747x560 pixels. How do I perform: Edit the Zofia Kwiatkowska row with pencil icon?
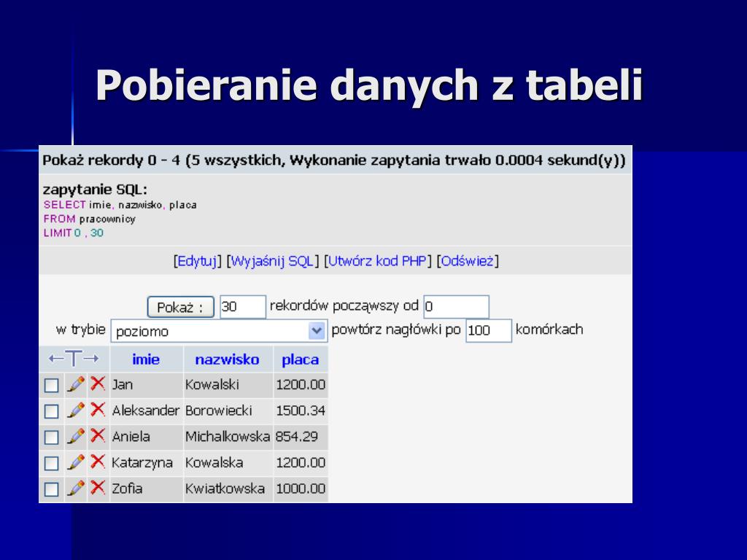(x=76, y=488)
